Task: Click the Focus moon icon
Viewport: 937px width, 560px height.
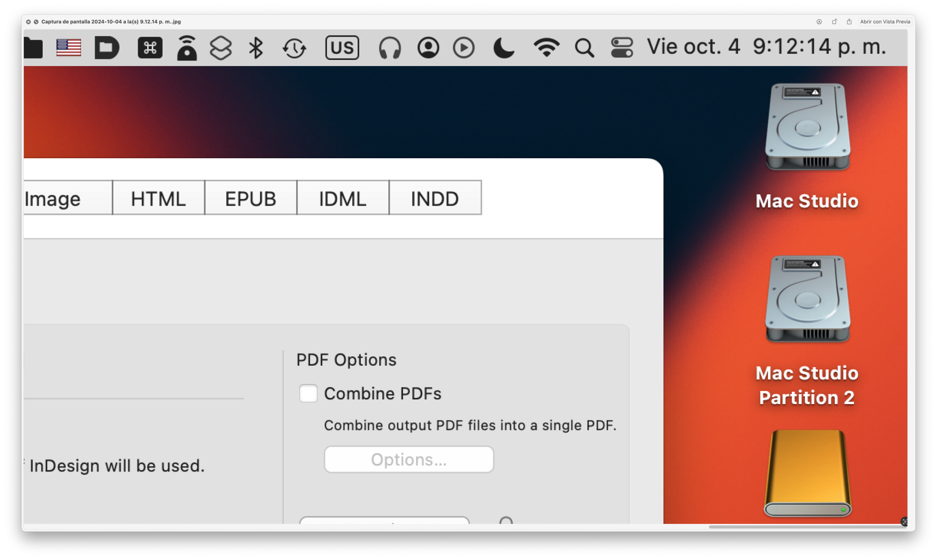Action: pos(504,48)
